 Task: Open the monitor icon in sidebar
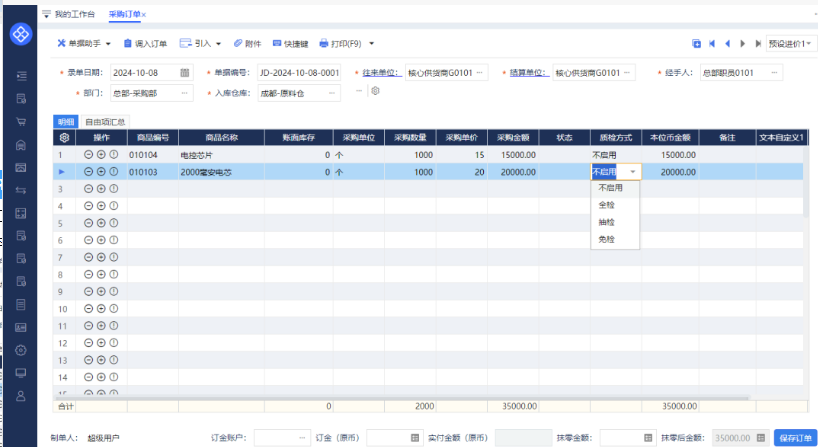21,373
